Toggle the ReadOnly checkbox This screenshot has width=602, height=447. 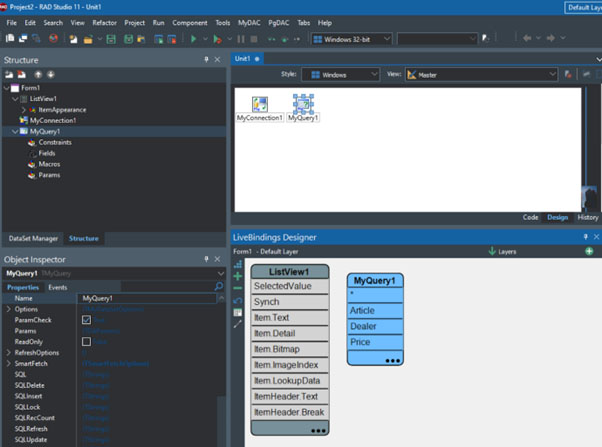tap(86, 341)
